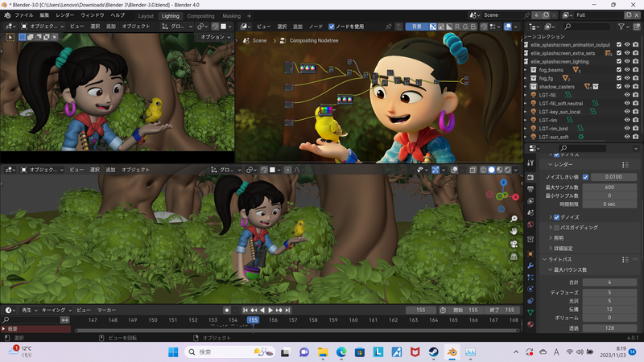Open outliner filter dropdown
Screen dimensions: 644x362
click(623, 27)
